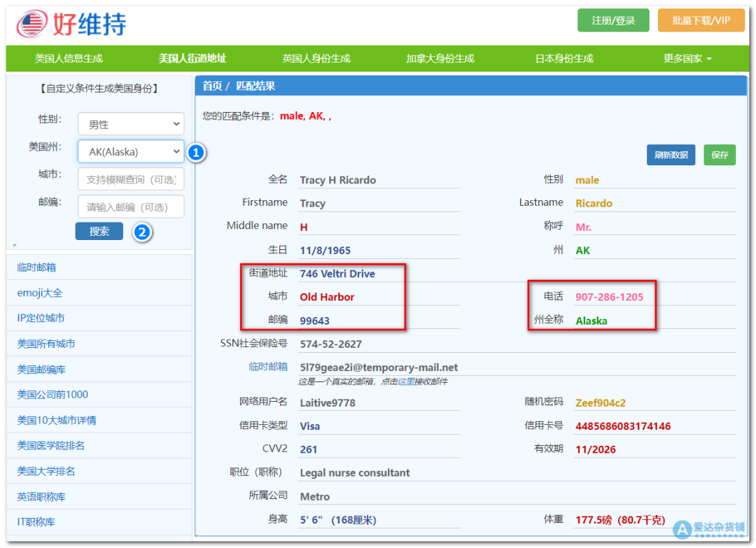
Task: Open 英语职称库 sidebar link
Action: pyautogui.click(x=41, y=497)
